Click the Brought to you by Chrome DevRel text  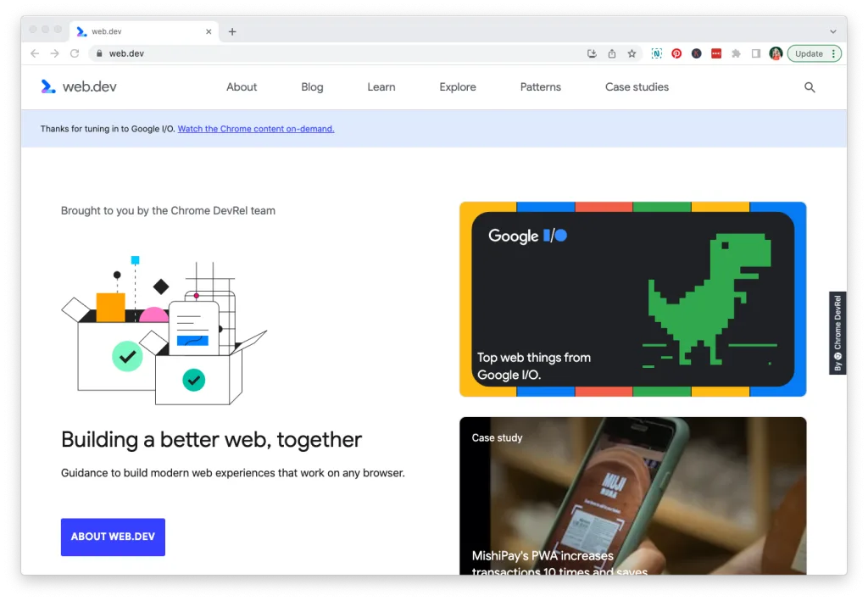coord(169,211)
